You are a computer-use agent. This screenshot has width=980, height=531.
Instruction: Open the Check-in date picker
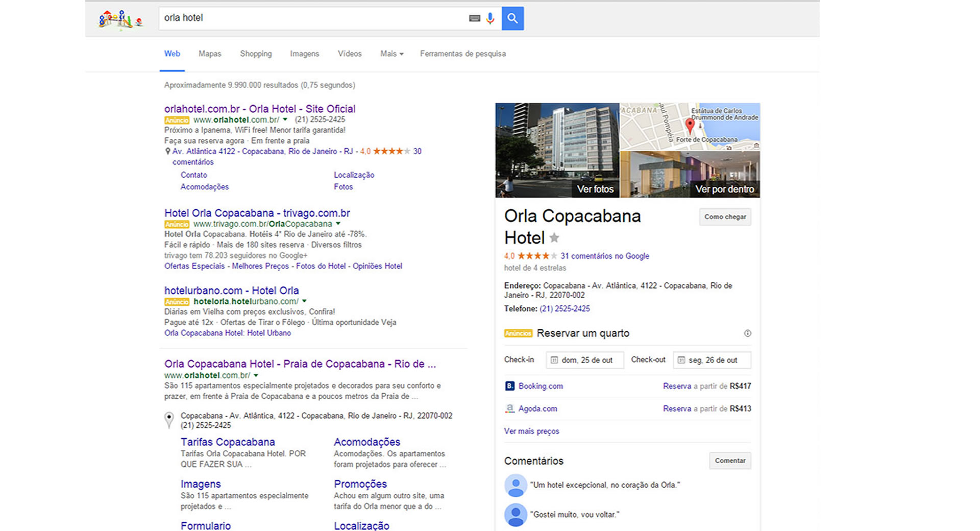tap(584, 360)
